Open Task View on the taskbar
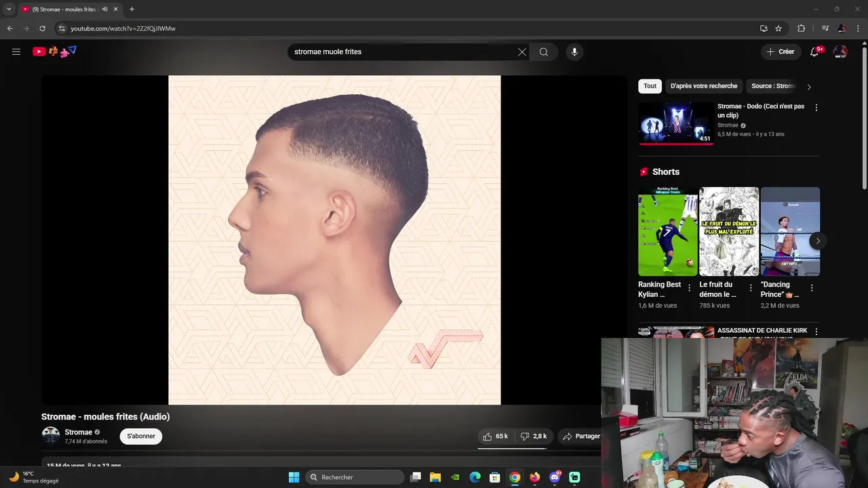Image resolution: width=868 pixels, height=488 pixels. [x=416, y=477]
